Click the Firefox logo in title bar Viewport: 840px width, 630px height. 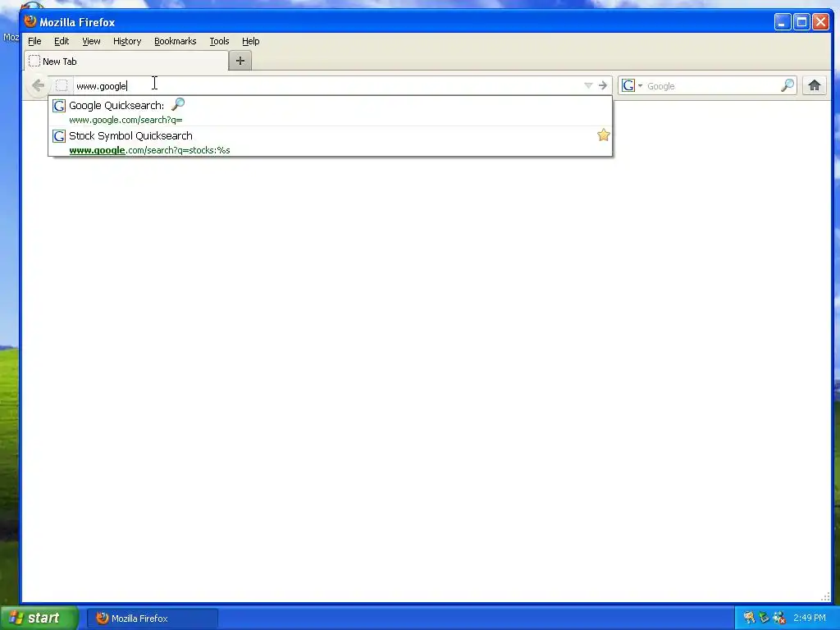click(x=30, y=21)
